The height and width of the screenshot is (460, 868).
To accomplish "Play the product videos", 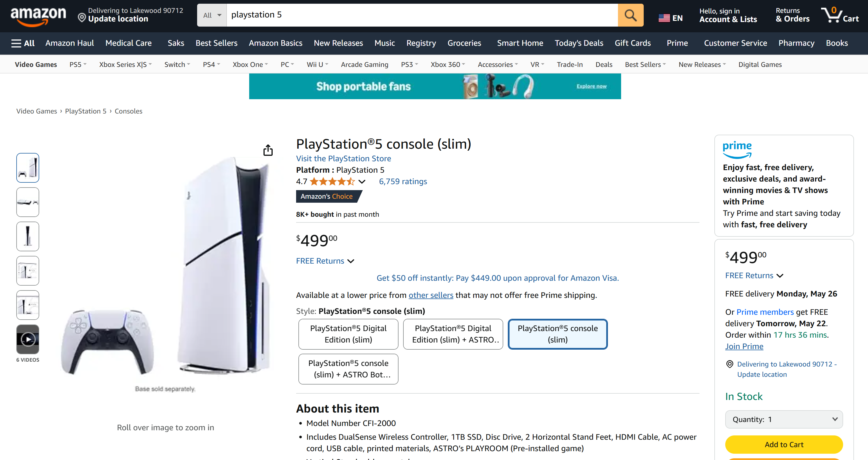I will 27,339.
